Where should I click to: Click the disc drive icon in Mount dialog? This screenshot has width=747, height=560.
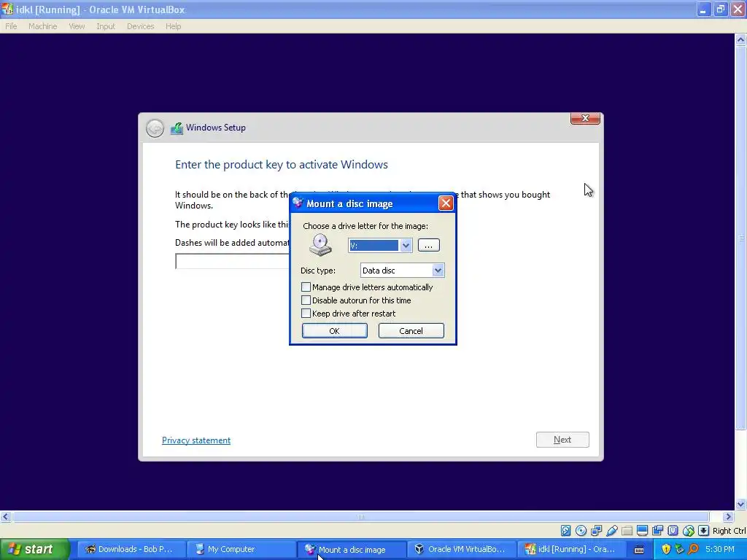pyautogui.click(x=320, y=245)
